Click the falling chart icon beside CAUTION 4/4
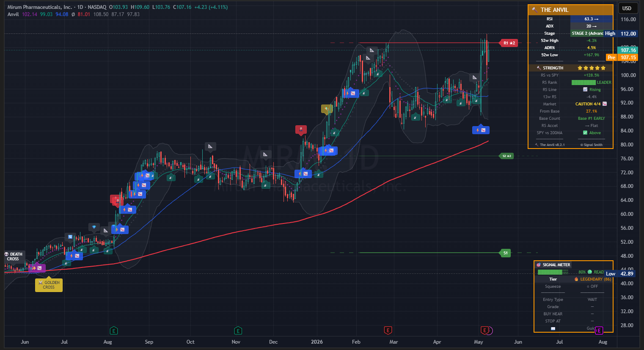The width and height of the screenshot is (644, 350). pos(605,104)
